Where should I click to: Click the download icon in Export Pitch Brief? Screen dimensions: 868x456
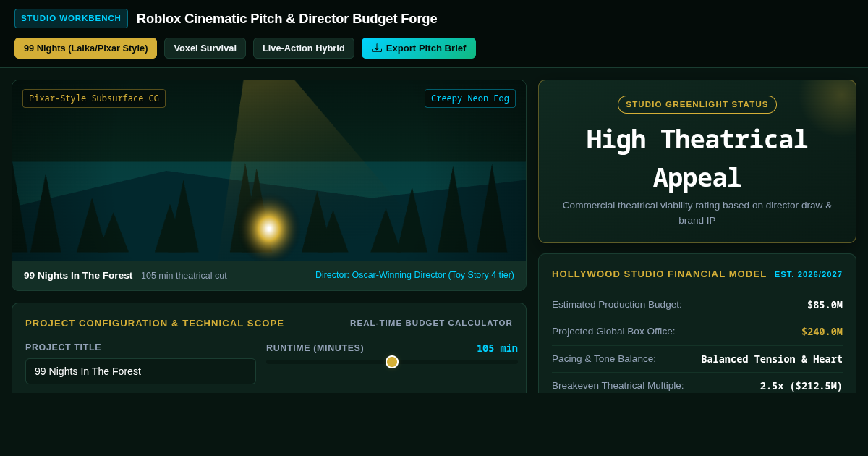(x=377, y=48)
